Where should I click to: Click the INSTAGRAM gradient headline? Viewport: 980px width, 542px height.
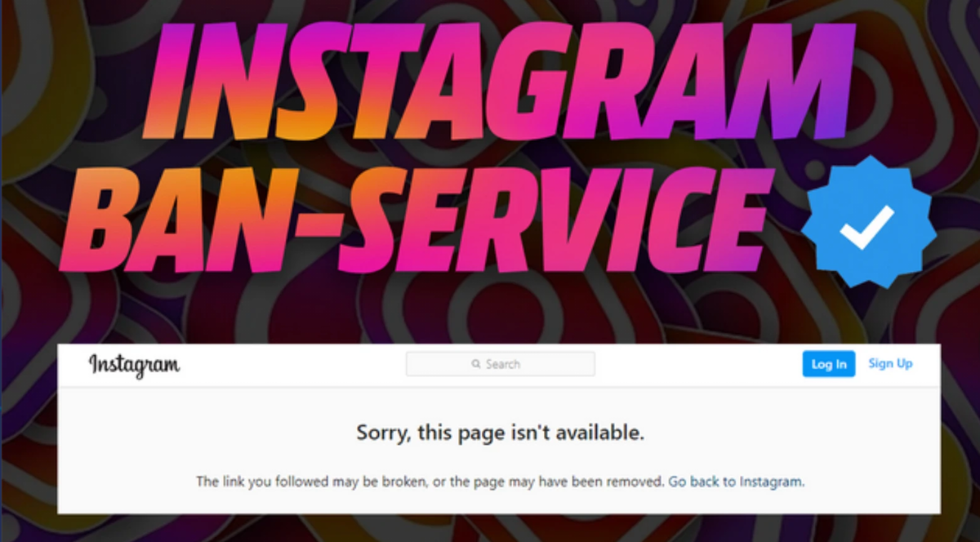pos(501,82)
